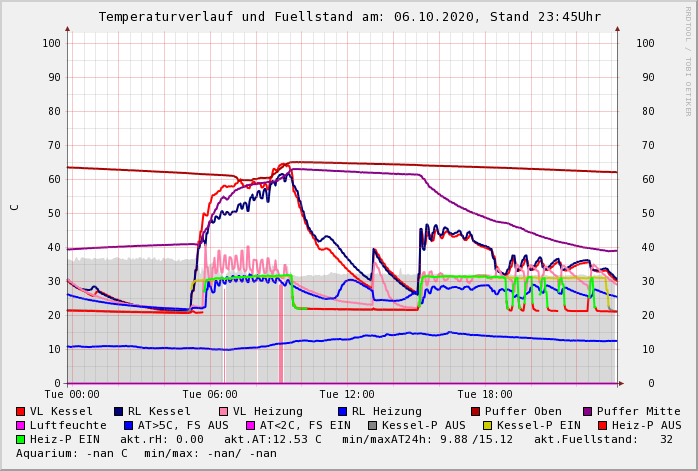698x471 pixels.
Task: Click the magenta Luftfeuchte legend swatch
Action: (20, 425)
